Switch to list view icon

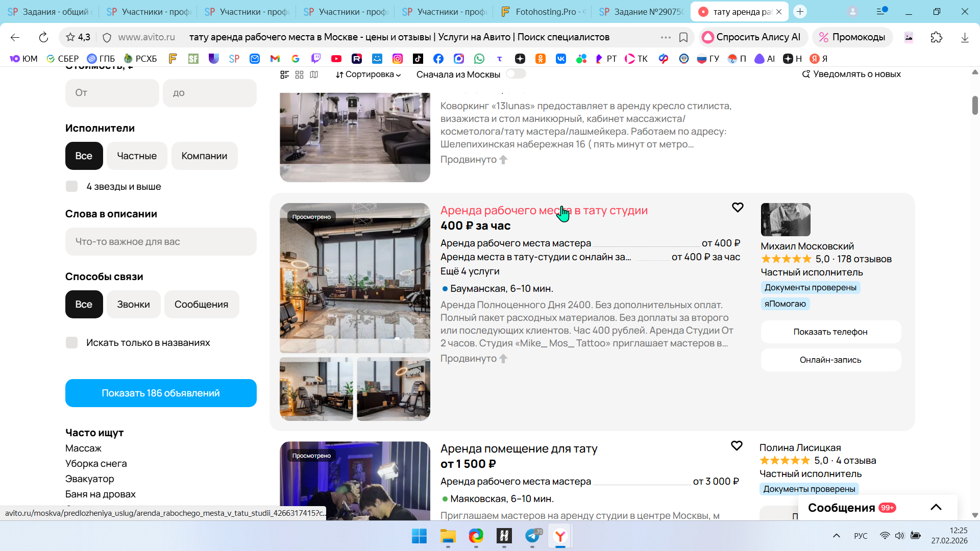[285, 74]
